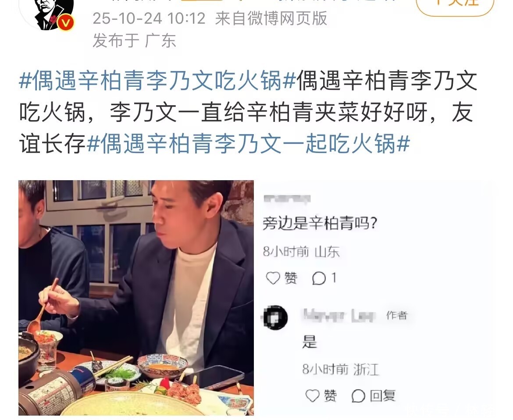513x420 pixels.
Task: Tap the orange verified V badge
Action: [66, 23]
